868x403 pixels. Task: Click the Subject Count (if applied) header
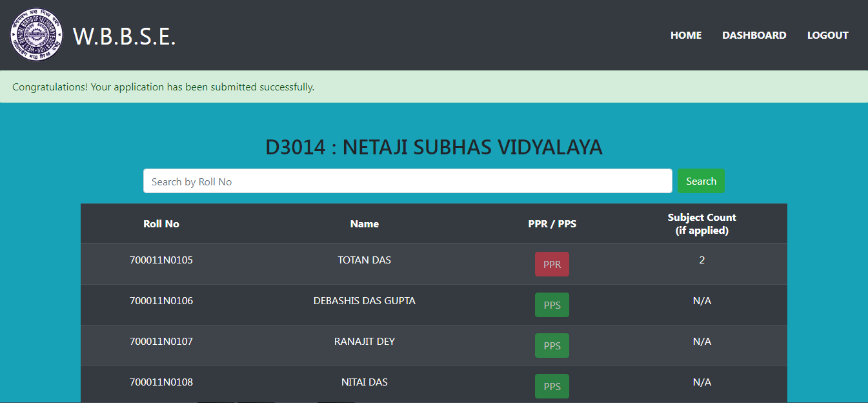pos(702,224)
